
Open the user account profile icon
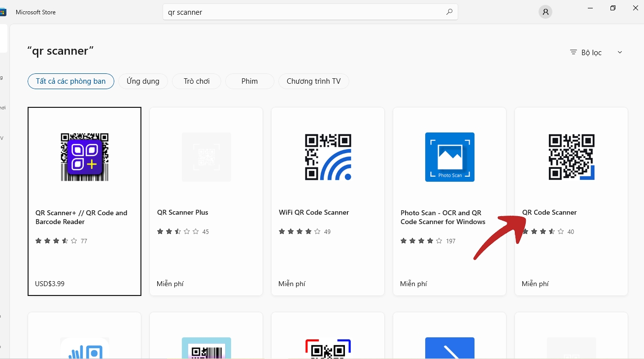(545, 12)
